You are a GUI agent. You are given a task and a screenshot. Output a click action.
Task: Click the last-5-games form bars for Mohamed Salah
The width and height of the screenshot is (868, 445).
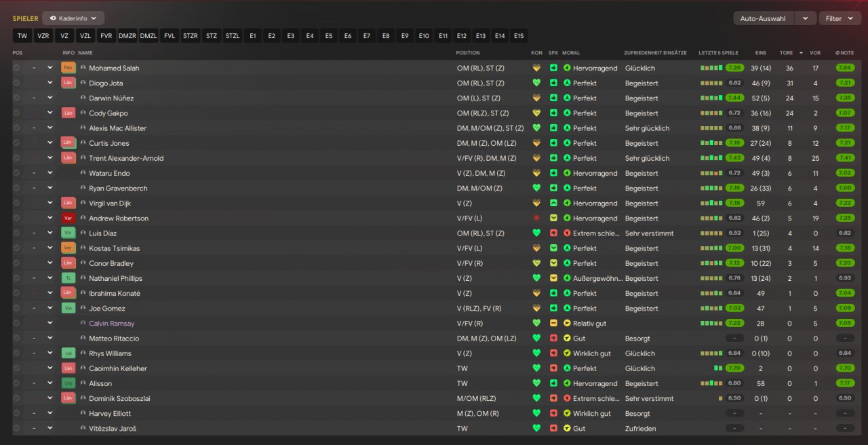(711, 68)
